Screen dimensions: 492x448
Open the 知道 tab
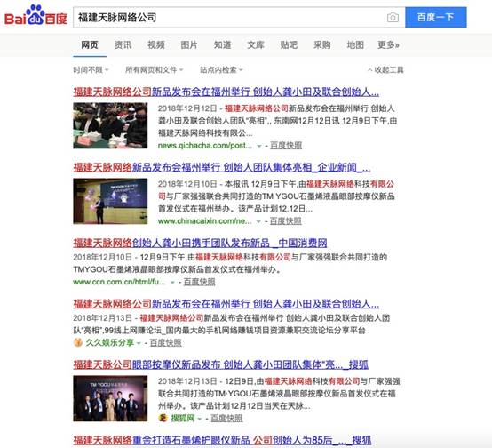(x=222, y=45)
